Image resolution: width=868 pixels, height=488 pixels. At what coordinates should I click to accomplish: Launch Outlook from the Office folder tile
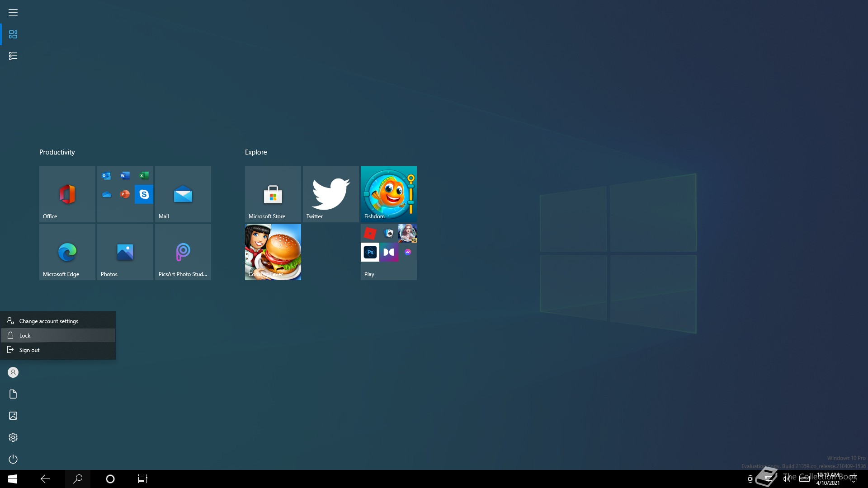tap(106, 176)
